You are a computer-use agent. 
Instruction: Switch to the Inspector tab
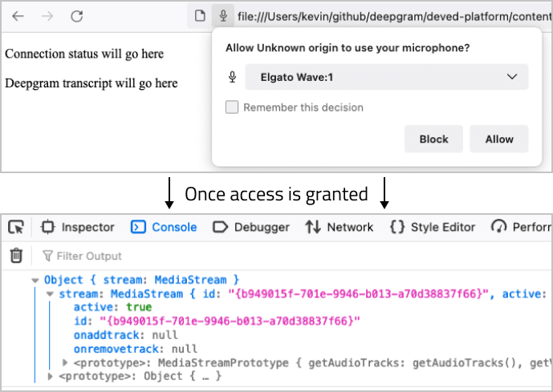[x=78, y=227]
